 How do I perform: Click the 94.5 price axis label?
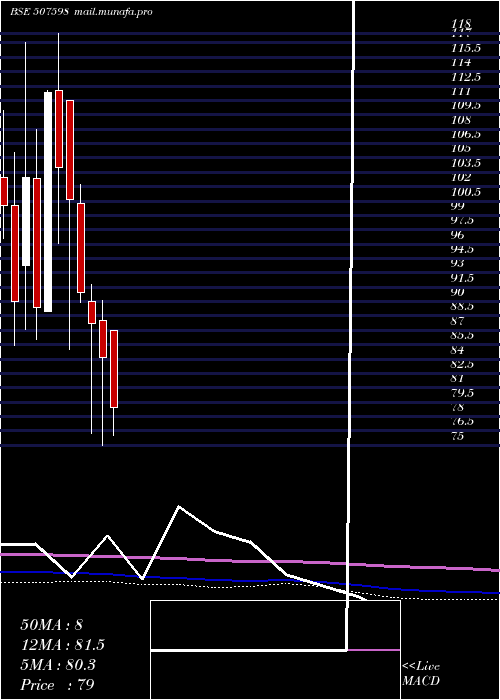[463, 249]
